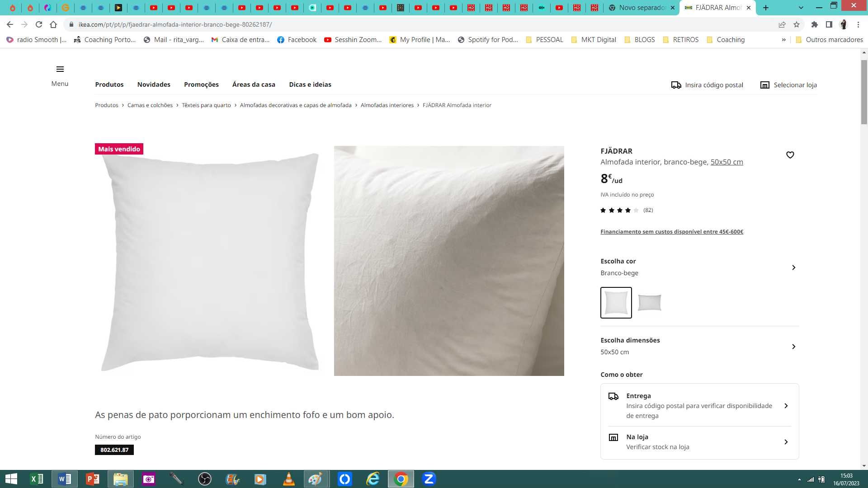Open File Explorer from the taskbar
This screenshot has width=868, height=488.
coord(120,479)
